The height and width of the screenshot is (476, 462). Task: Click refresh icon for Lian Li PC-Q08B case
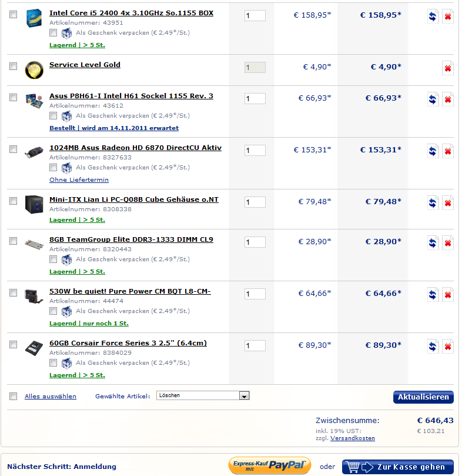coord(433,203)
